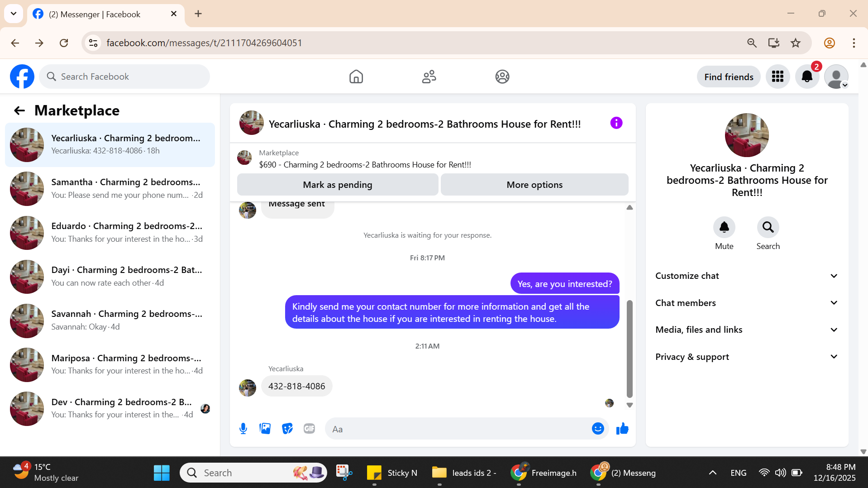868x488 pixels.
Task: Show hidden system tray icons
Action: point(712,473)
